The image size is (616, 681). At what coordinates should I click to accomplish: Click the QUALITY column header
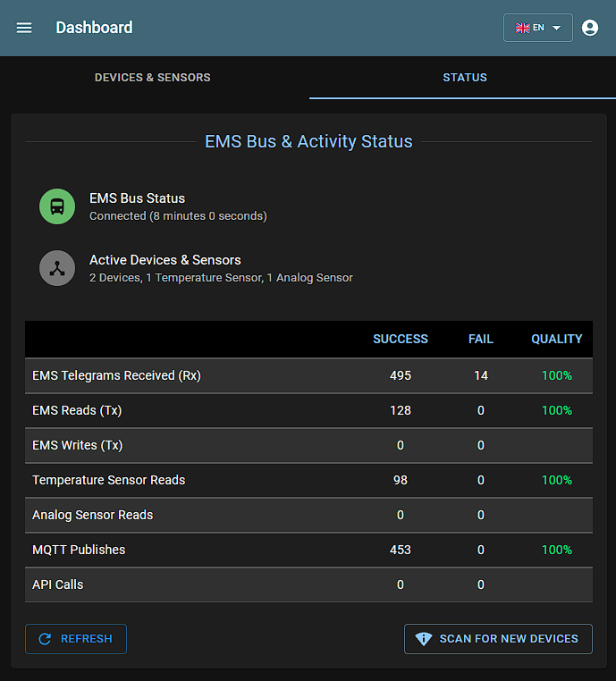click(556, 339)
